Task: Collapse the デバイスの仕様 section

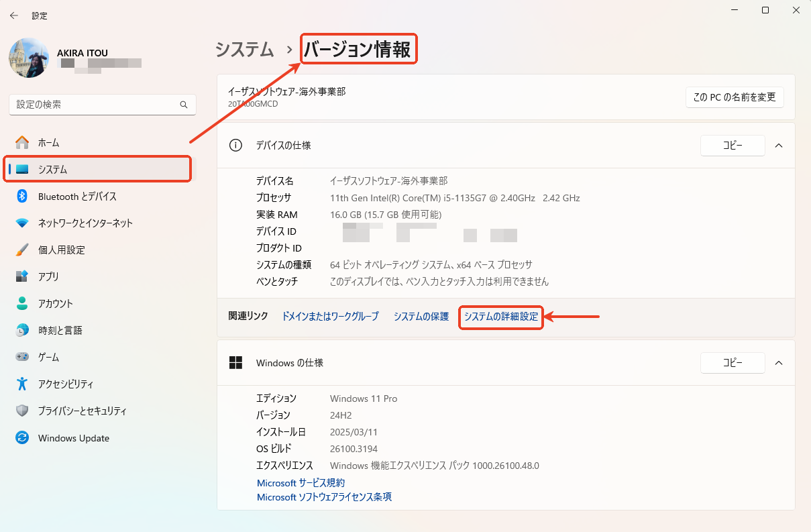Action: pos(778,146)
